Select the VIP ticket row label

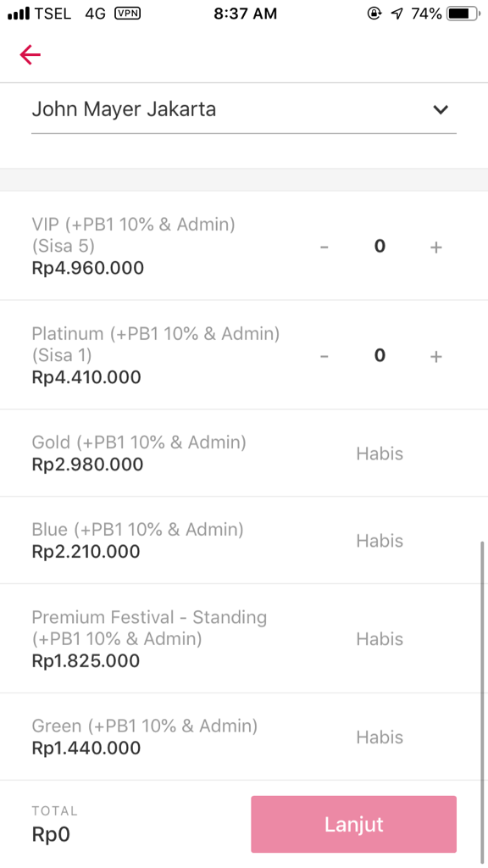[133, 235]
